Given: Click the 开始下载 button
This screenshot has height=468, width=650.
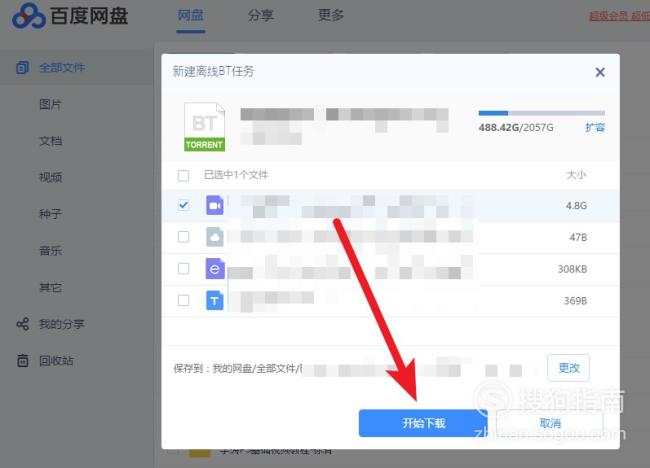Looking at the screenshot, I should click(x=423, y=423).
